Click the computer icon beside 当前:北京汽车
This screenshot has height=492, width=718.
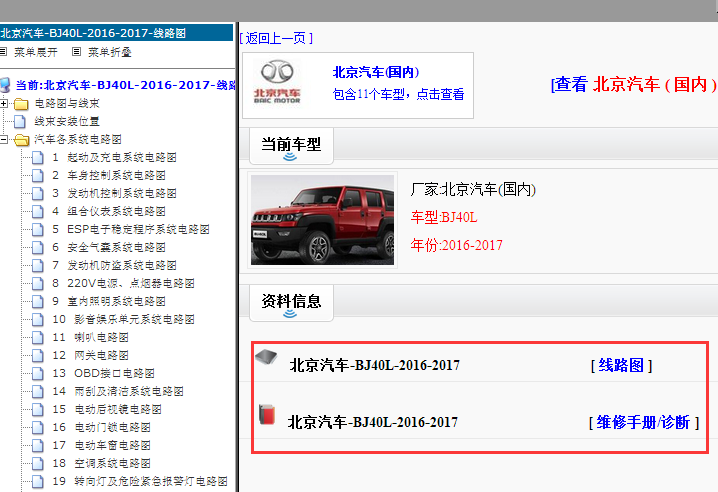[5, 85]
